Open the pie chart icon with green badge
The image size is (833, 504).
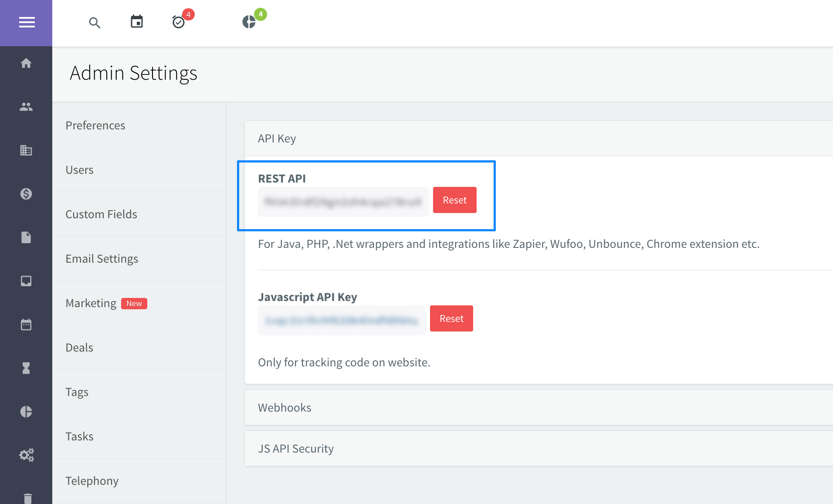tap(249, 22)
